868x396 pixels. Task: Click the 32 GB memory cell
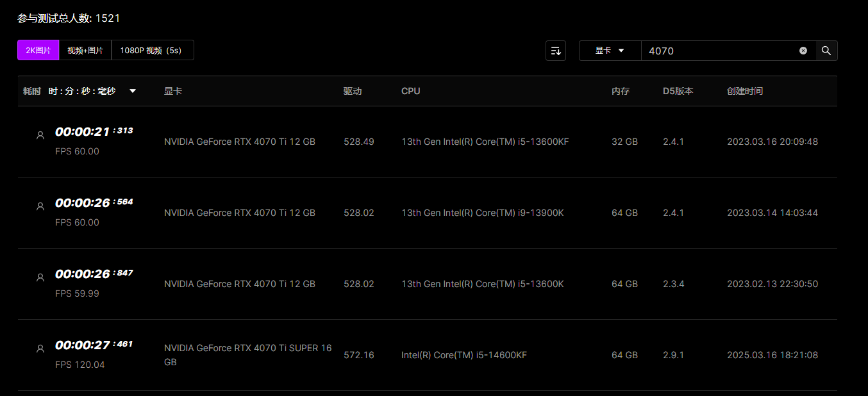[x=625, y=142]
